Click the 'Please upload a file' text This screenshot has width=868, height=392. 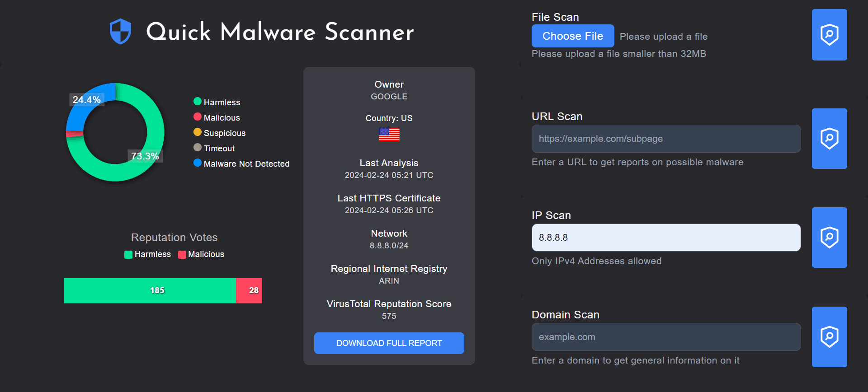[664, 37]
